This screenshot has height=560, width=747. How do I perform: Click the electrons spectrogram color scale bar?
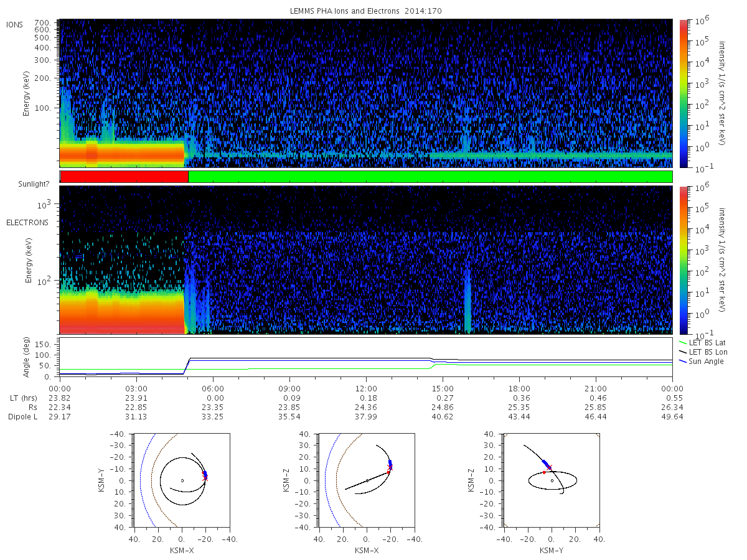(683, 259)
